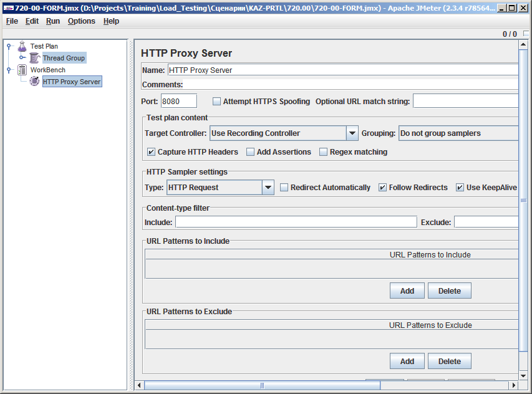532x394 pixels.
Task: Click the horizontal scrollbar thumb
Action: pos(263,385)
